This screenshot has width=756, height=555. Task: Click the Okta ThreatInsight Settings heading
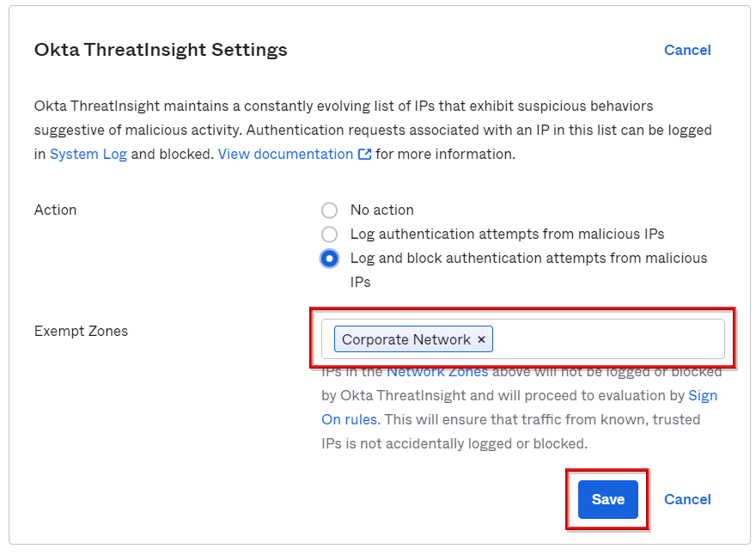[x=161, y=50]
